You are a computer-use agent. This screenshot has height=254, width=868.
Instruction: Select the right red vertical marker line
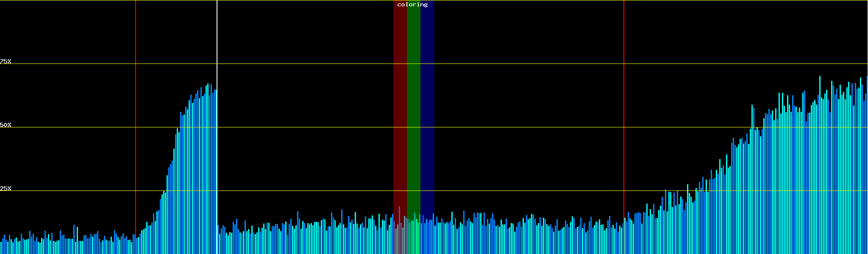pos(624,42)
